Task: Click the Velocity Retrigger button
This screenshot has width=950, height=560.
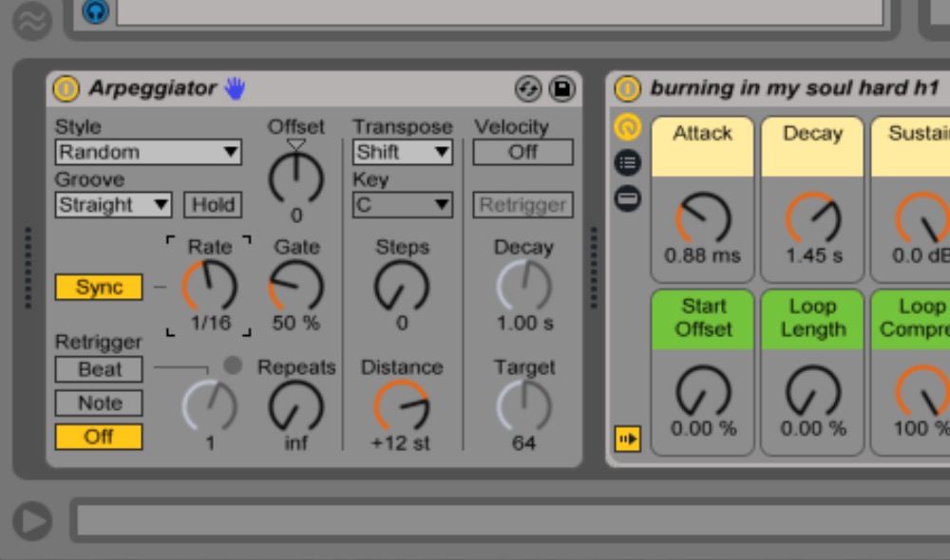Action: pos(522,205)
